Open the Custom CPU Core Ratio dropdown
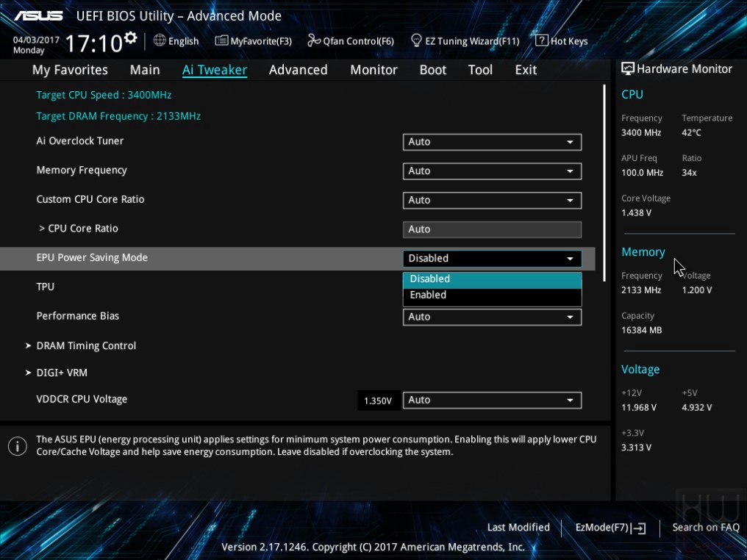 click(x=492, y=200)
